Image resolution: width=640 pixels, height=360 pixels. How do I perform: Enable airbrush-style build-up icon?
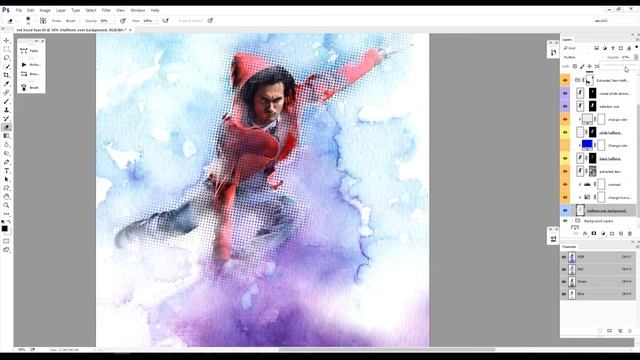(165, 20)
